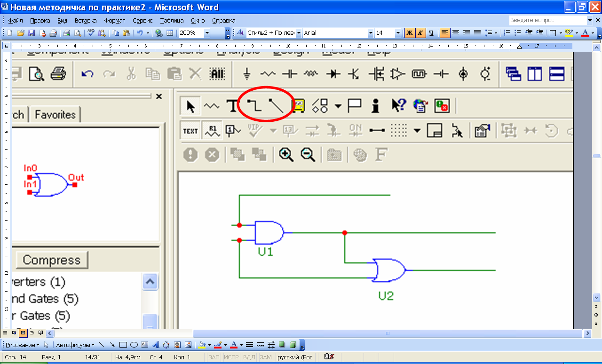Decrease the paragraph indent

pos(529,33)
